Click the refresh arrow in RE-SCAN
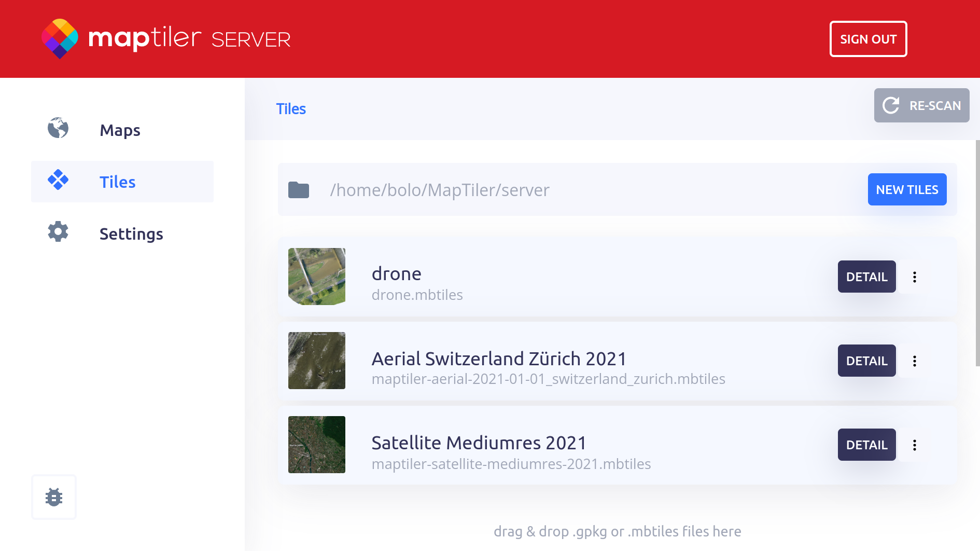This screenshot has width=980, height=551. coord(891,105)
